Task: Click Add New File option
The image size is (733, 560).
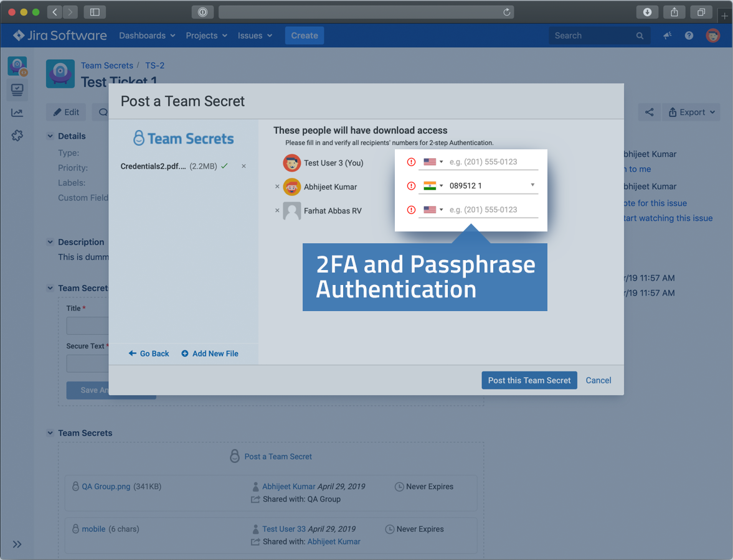Action: pos(210,353)
